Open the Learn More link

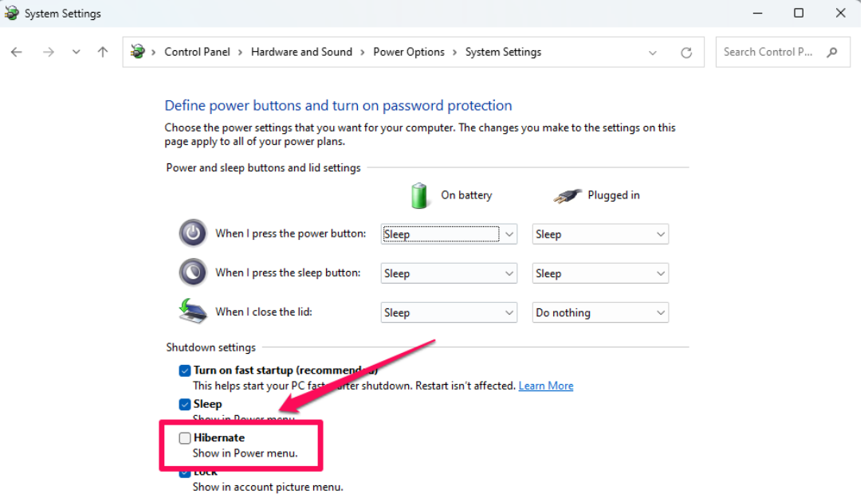[545, 386]
